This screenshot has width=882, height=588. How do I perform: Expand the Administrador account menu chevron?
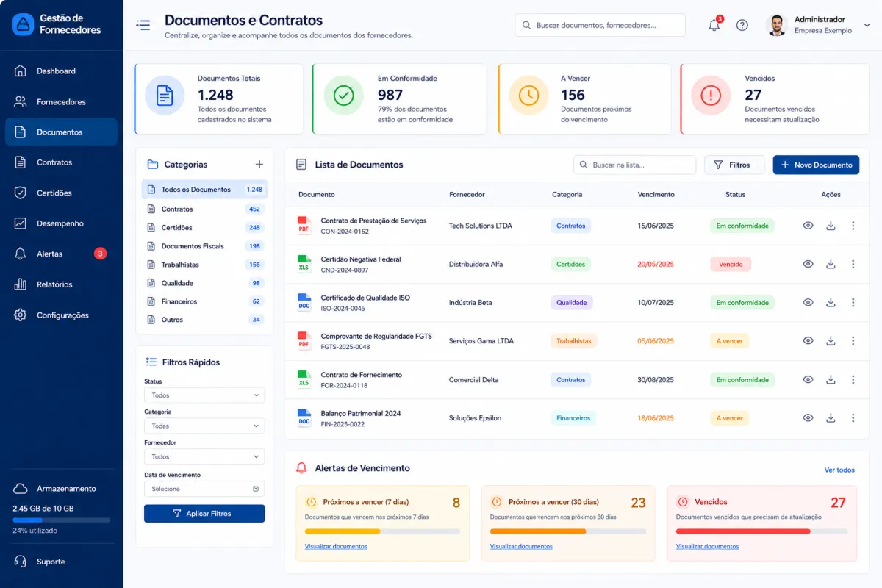click(x=867, y=25)
